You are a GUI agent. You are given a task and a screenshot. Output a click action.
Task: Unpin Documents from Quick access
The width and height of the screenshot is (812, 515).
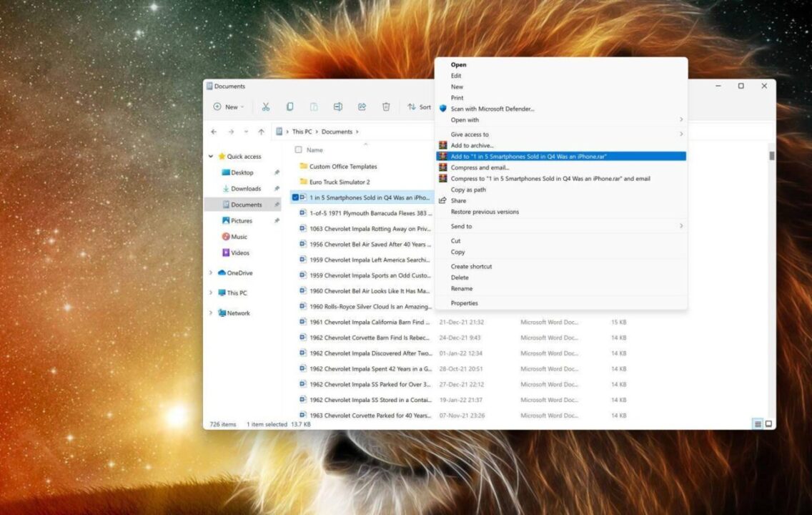[277, 205]
